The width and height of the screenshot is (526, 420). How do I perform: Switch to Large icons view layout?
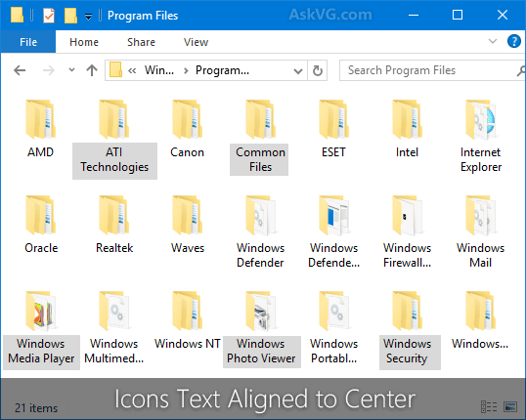[510, 406]
